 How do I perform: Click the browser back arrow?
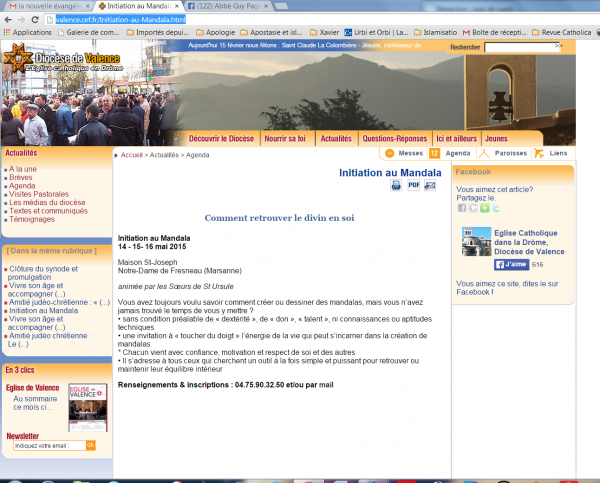(8, 20)
